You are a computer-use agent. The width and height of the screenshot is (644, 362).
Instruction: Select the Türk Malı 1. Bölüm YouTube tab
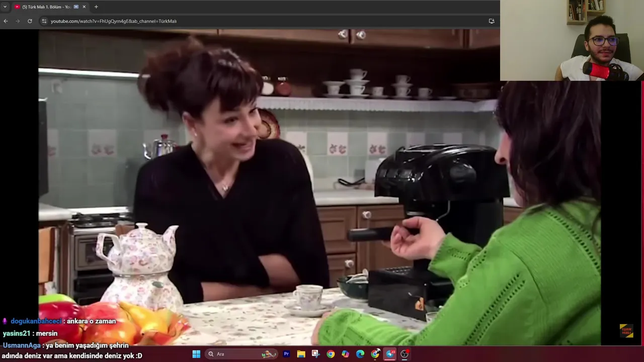point(50,7)
